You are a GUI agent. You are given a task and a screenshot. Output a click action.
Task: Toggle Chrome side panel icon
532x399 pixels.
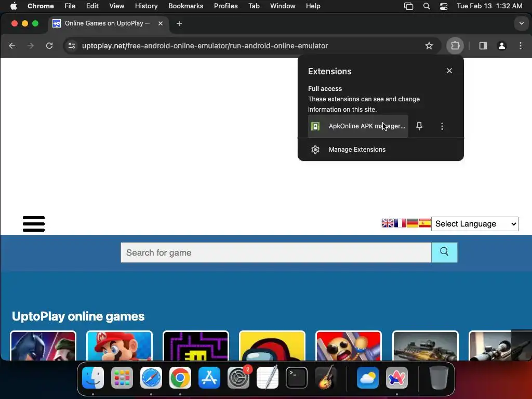483,46
